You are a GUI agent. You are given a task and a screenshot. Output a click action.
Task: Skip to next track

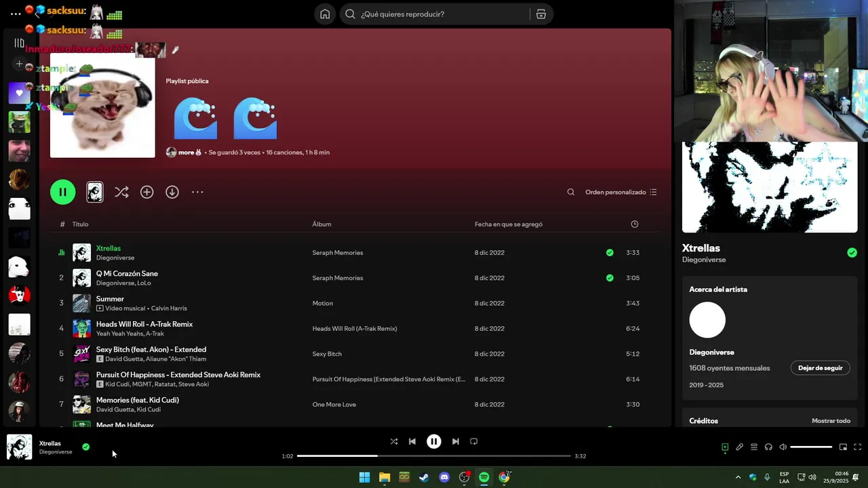pos(456,441)
